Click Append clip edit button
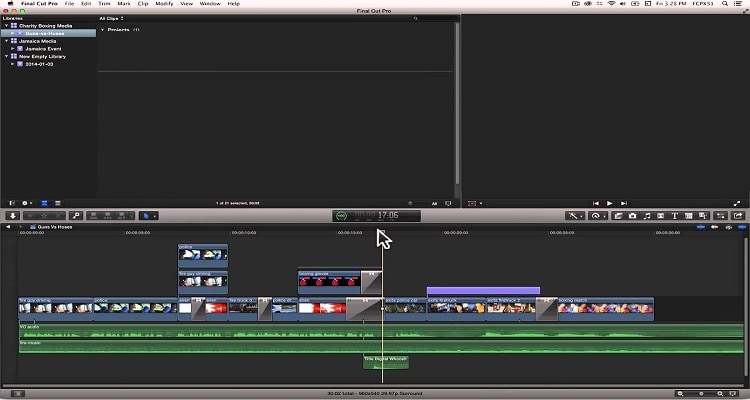 [x=122, y=216]
